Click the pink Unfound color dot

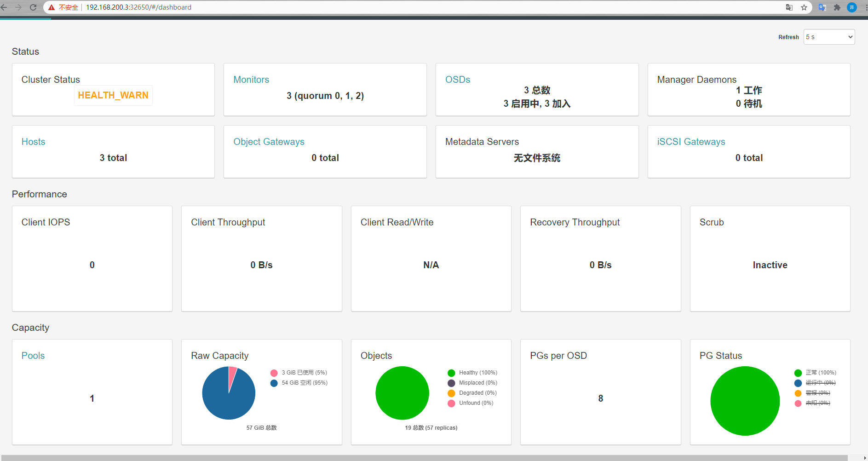coord(451,403)
